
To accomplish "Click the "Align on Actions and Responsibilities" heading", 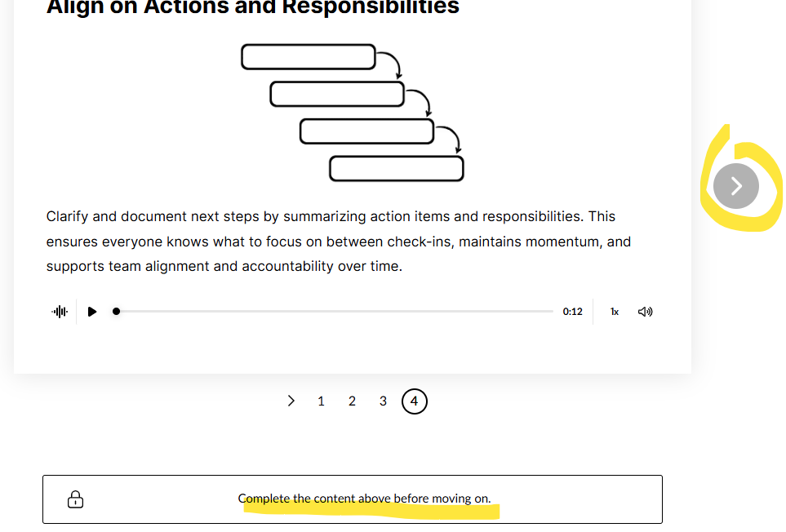I will (253, 8).
